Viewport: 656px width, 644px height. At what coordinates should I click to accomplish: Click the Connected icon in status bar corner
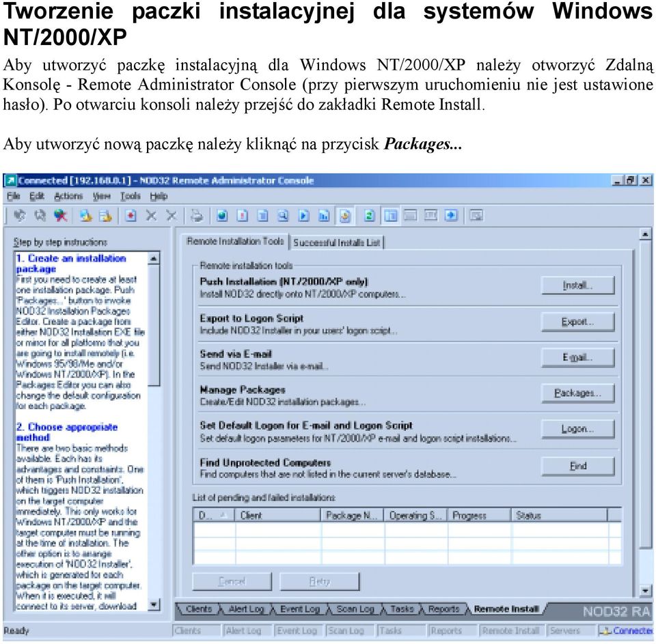(x=603, y=630)
